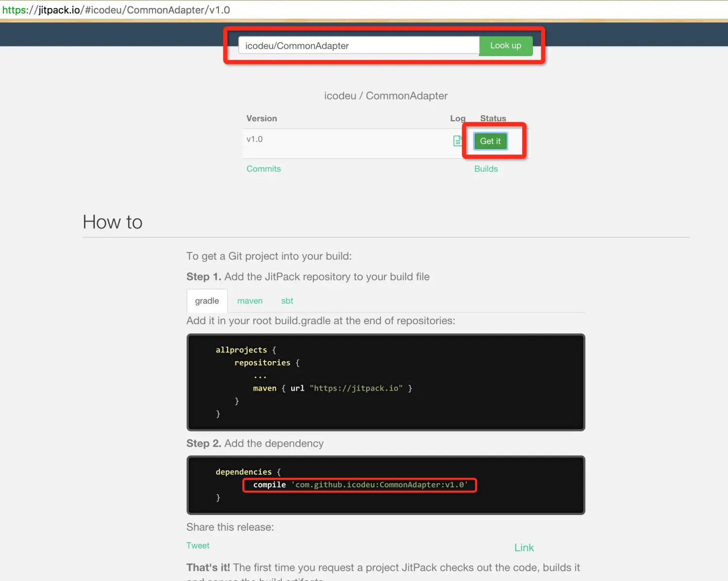The width and height of the screenshot is (728, 581).
Task: Click the Status column header
Action: pyautogui.click(x=493, y=118)
